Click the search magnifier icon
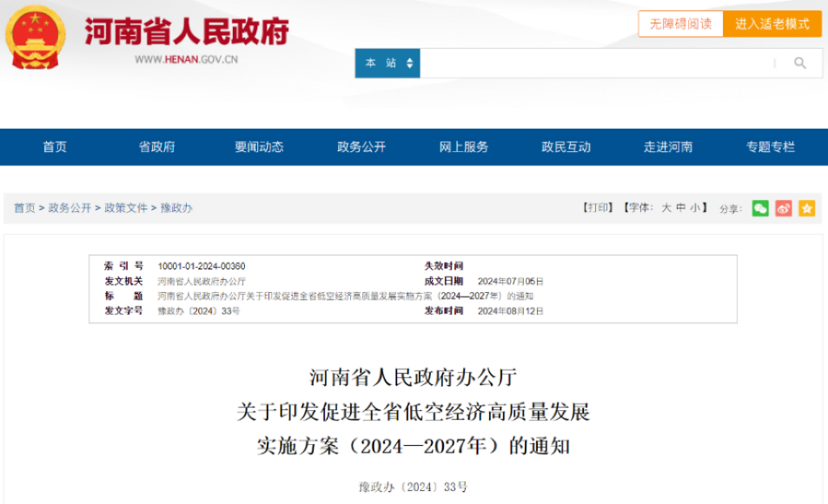The height and width of the screenshot is (504, 828). point(800,63)
